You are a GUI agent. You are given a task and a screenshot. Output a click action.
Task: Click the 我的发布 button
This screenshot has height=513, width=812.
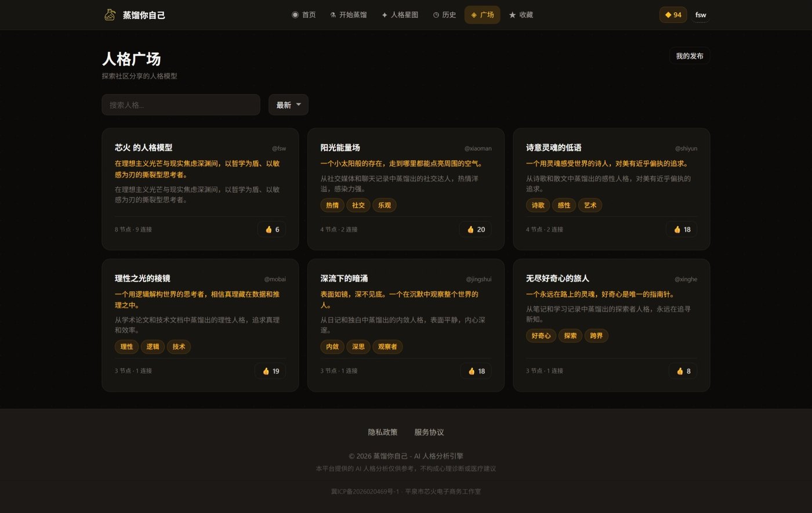(690, 56)
